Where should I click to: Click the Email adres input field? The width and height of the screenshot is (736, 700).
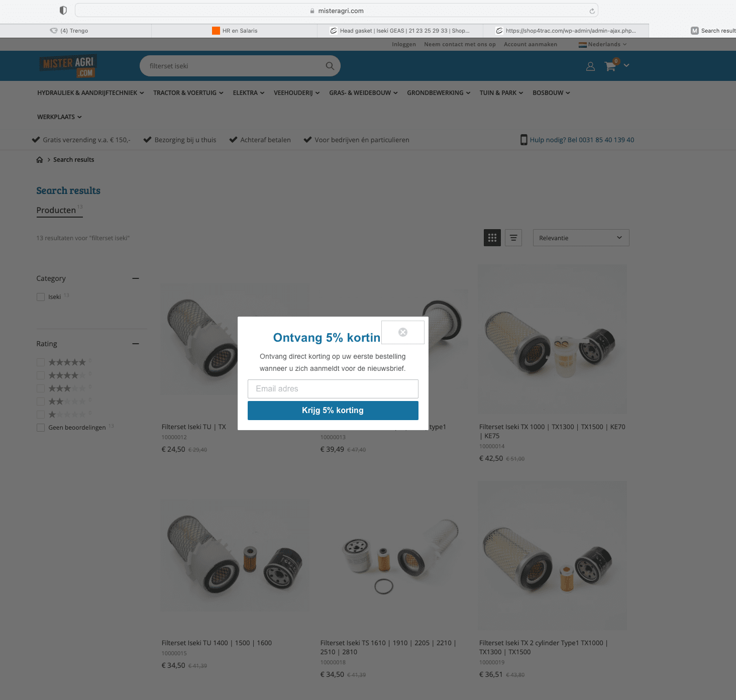(x=333, y=389)
